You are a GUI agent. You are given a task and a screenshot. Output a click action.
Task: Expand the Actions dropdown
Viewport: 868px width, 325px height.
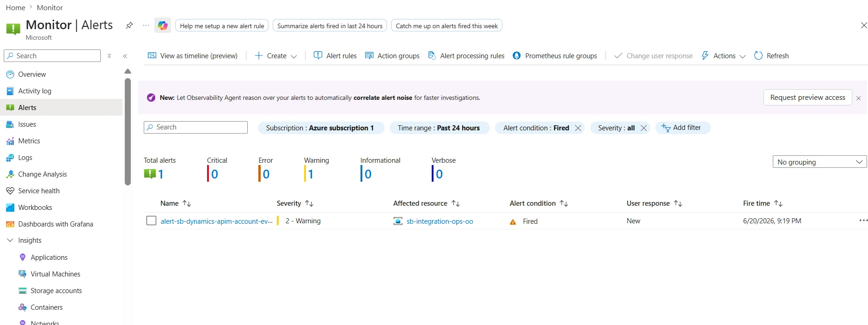point(724,55)
